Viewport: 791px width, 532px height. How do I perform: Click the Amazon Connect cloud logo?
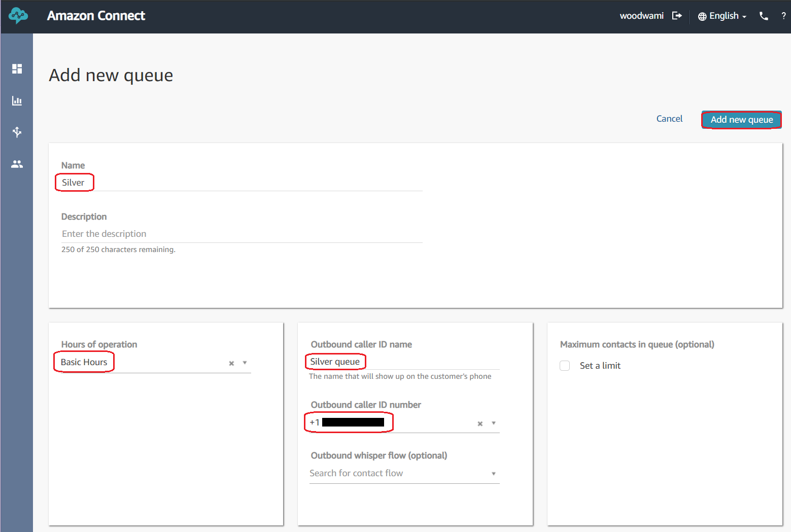pos(18,16)
